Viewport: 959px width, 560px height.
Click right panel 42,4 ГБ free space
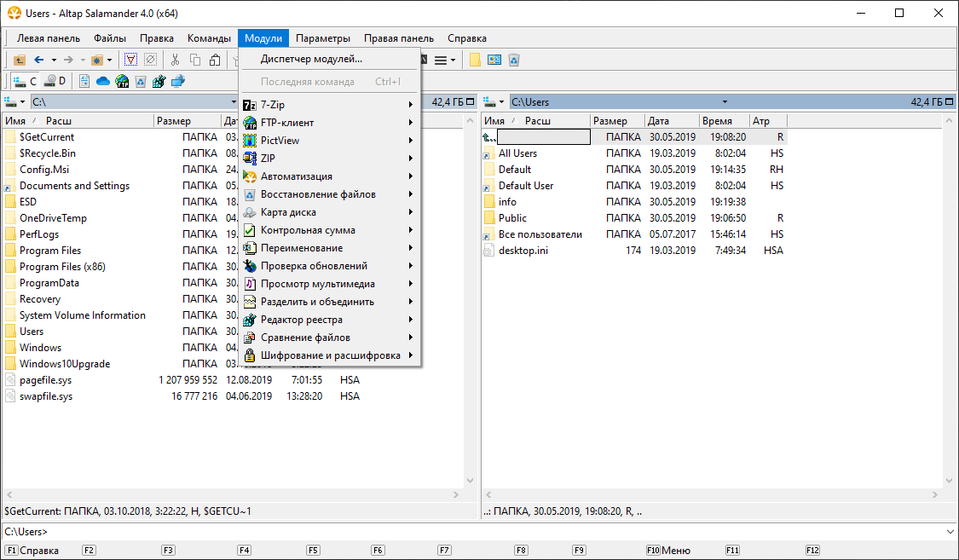[x=927, y=102]
